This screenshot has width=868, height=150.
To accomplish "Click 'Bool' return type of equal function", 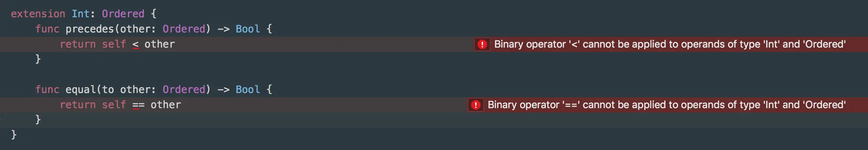I will click(x=247, y=89).
